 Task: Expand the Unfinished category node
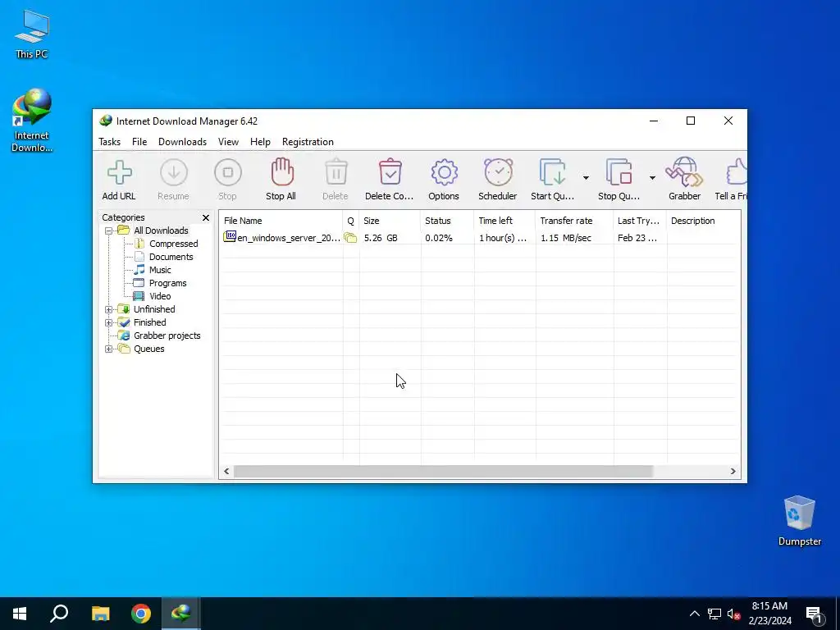coord(109,309)
